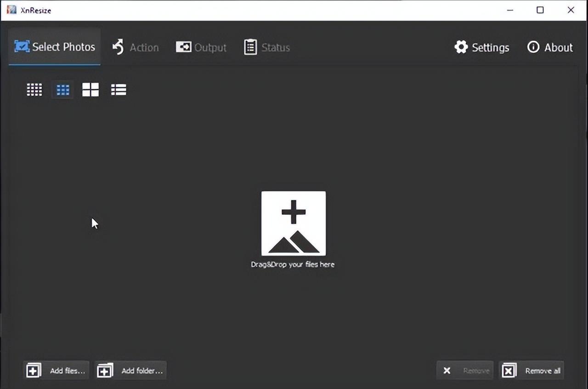
Task: Click the add-image placeholder icon
Action: point(294,223)
